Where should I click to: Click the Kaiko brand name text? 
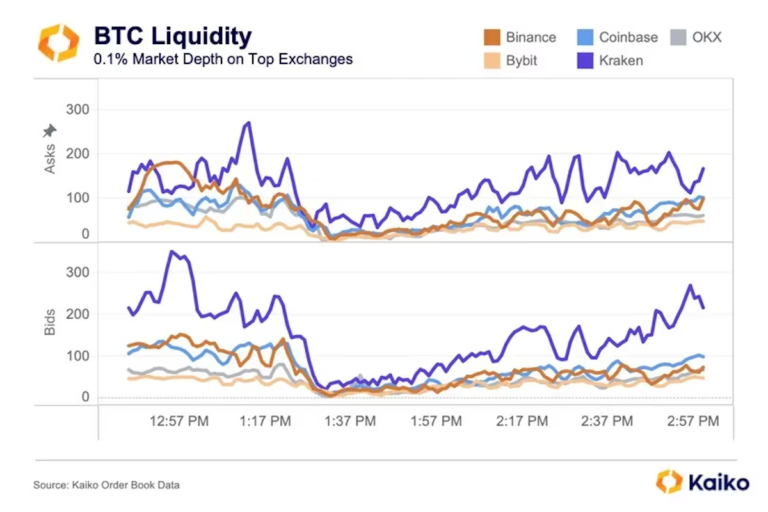(x=718, y=482)
